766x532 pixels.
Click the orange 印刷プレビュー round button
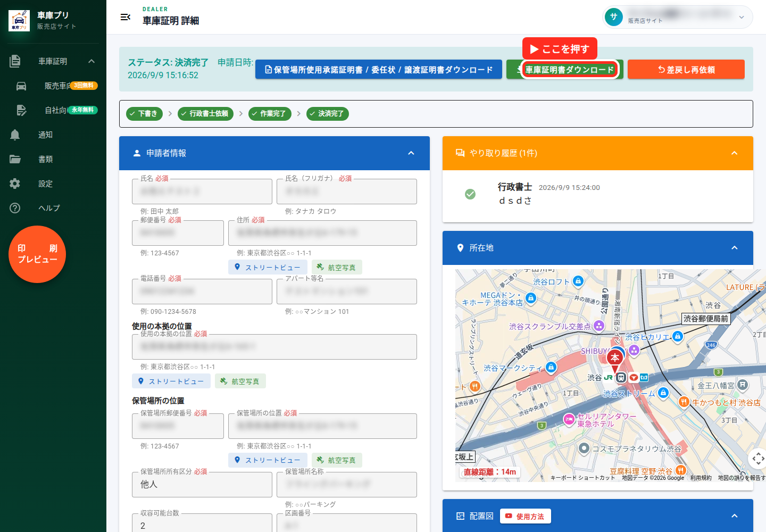pyautogui.click(x=37, y=254)
